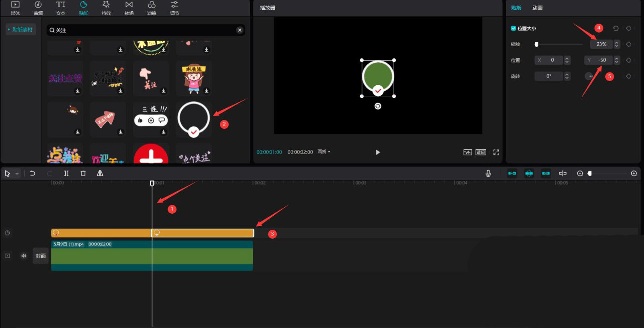Switch to the 动画 tab
The height and width of the screenshot is (328, 644).
pos(537,8)
